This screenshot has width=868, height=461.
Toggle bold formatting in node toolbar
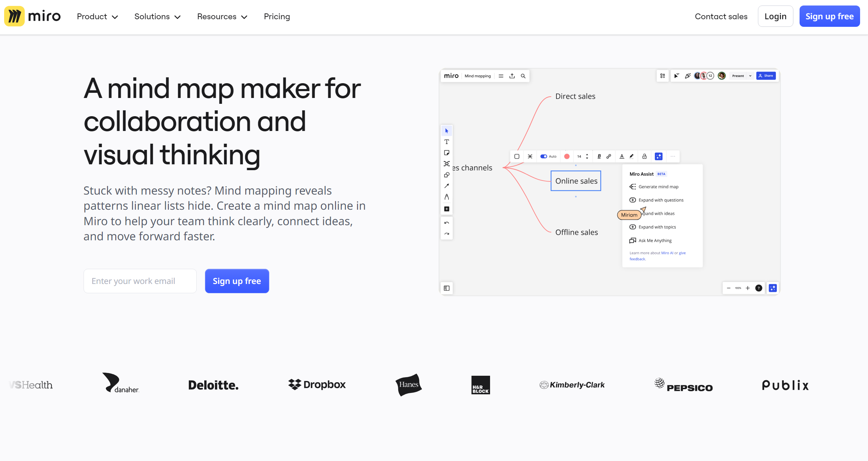(599, 156)
